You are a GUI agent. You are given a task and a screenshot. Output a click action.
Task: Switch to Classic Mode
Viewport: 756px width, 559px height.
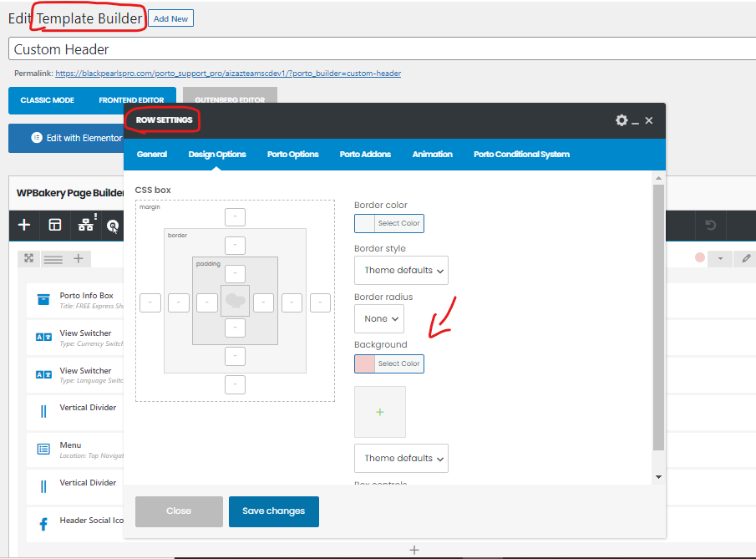point(48,100)
